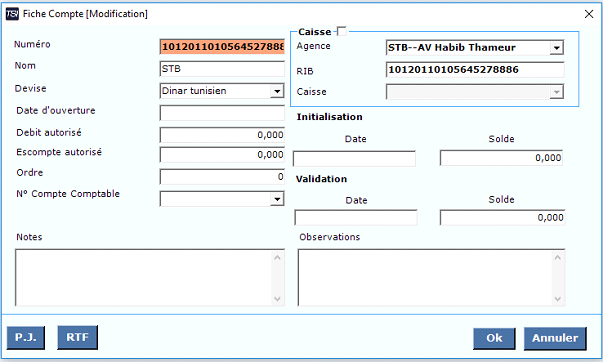Open the N° Compte Comptable dropdown
The image size is (605, 363).
[277, 199]
